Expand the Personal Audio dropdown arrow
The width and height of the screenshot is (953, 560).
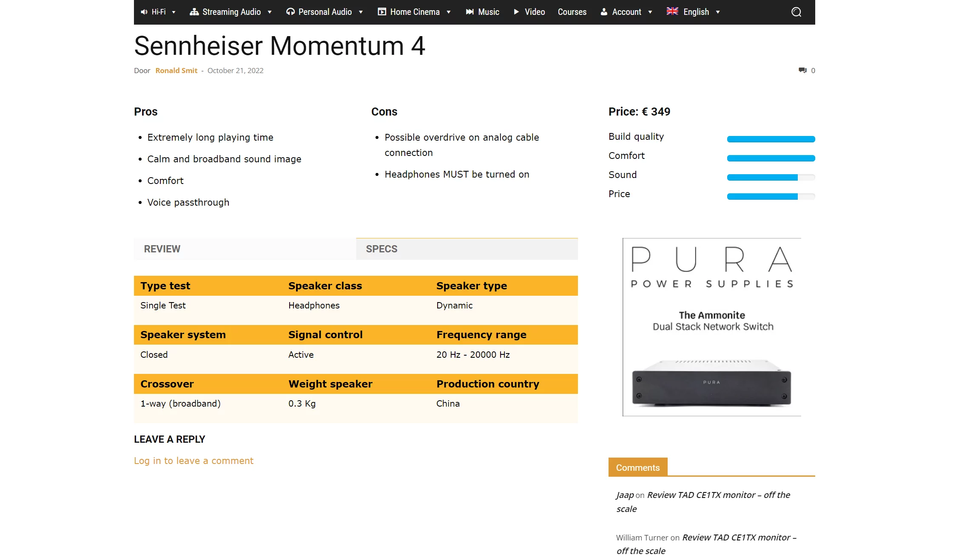[361, 12]
